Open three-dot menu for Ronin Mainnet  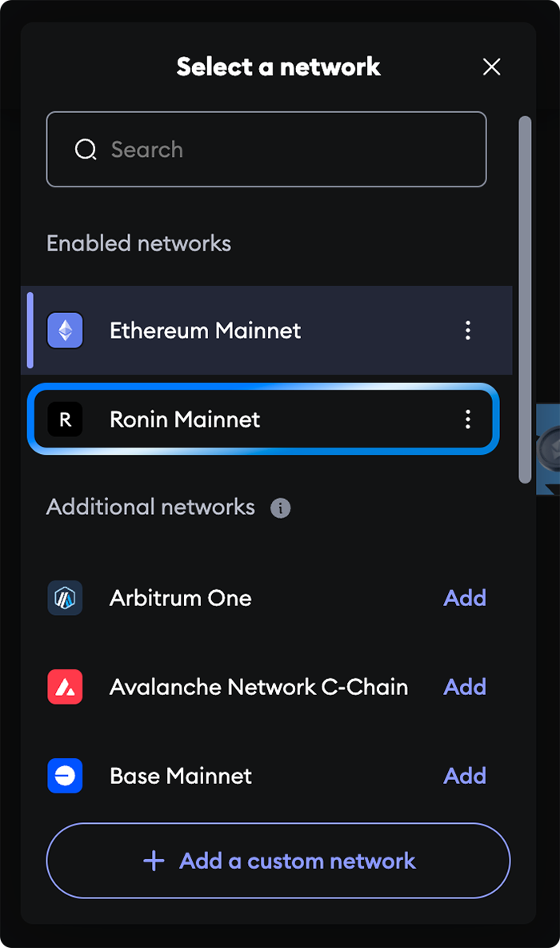tap(467, 419)
